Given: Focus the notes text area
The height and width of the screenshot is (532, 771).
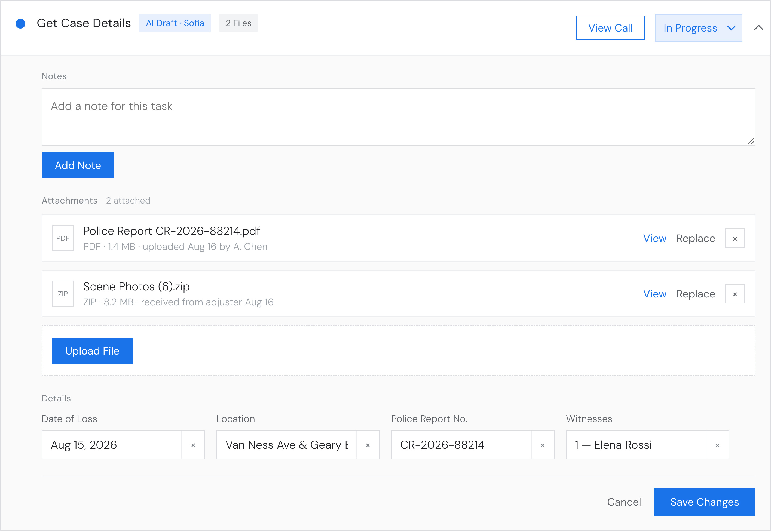Looking at the screenshot, I should coord(398,117).
